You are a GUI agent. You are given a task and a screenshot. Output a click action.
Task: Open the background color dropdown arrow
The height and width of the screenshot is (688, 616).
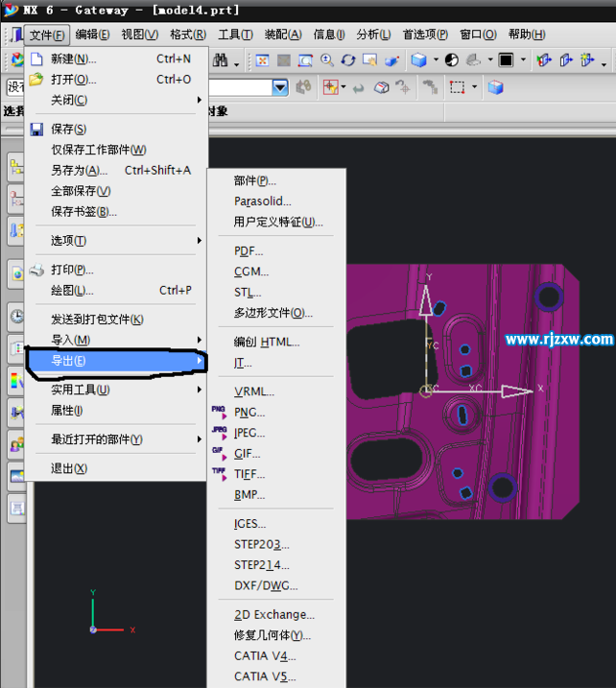click(x=525, y=60)
